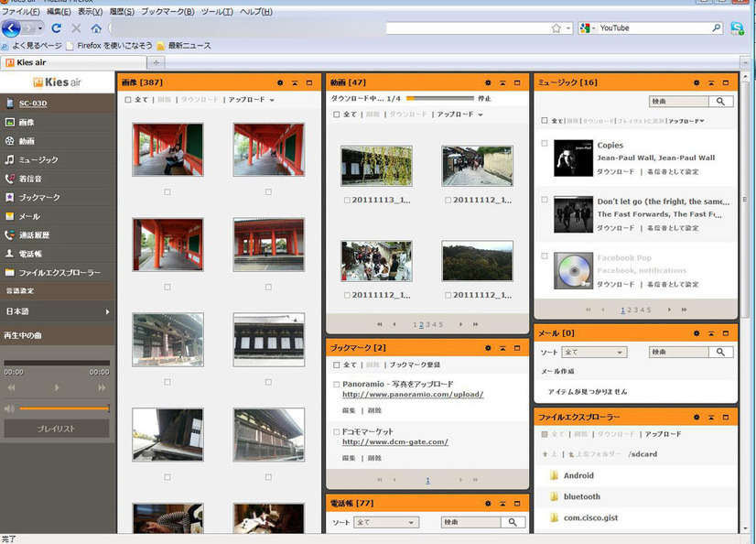Open settings gear of ブックマーク panel
The image size is (756, 544).
(x=488, y=348)
